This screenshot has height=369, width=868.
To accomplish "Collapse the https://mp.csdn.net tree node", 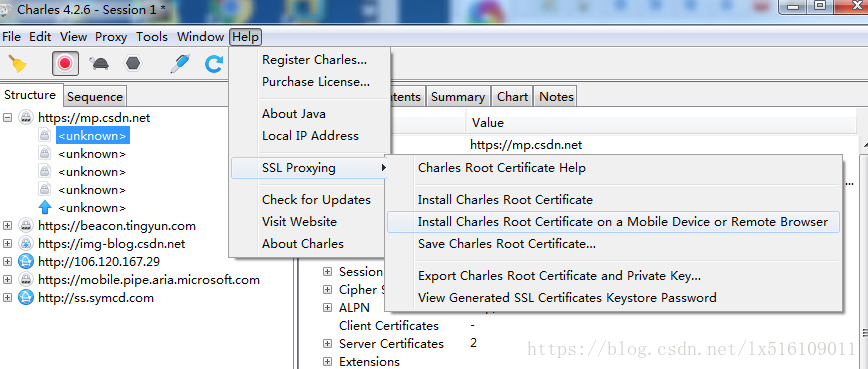I will tap(8, 117).
